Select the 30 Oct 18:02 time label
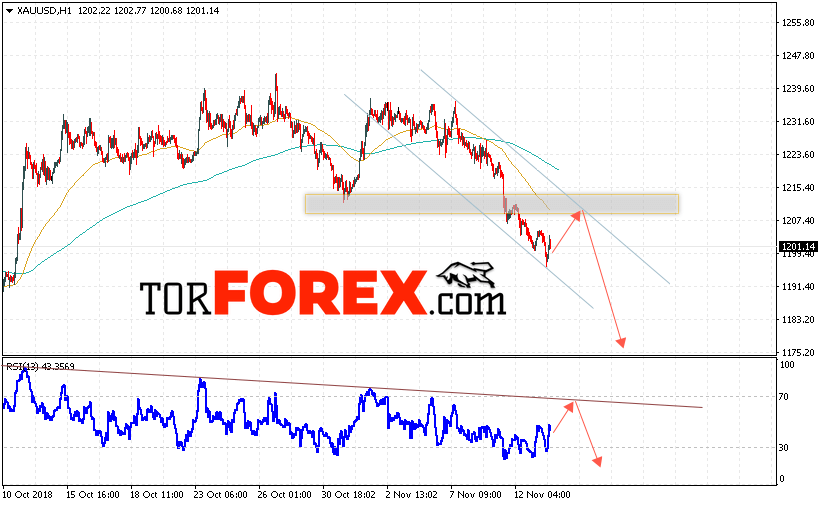819x506 pixels. [x=348, y=494]
